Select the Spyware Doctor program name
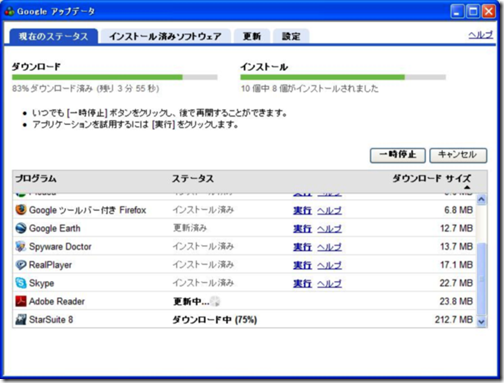The width and height of the screenshot is (504, 383). tap(60, 247)
